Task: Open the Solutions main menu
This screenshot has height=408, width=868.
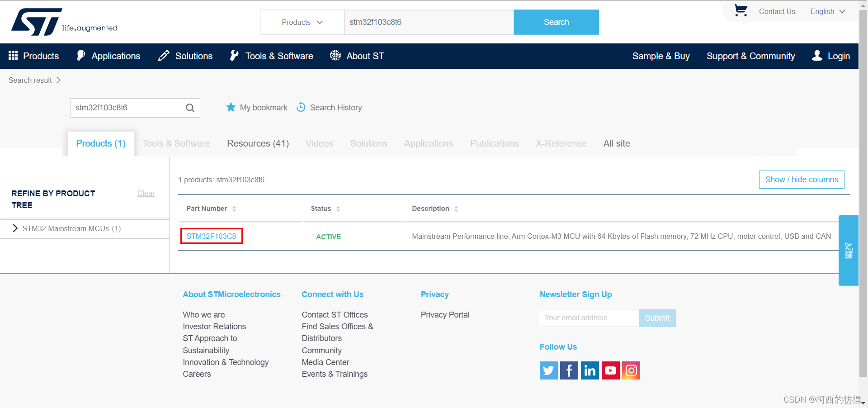Action: coord(185,56)
